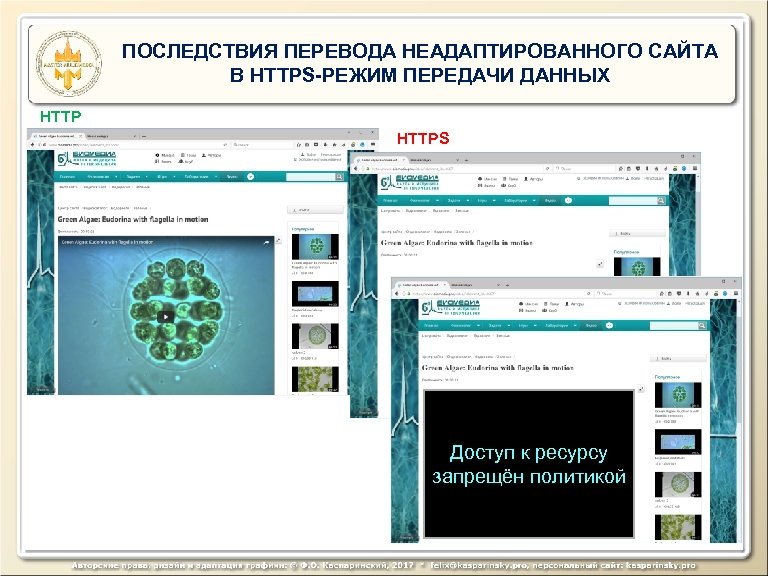The image size is (768, 576).
Task: Select the first Green Algae tab in the HTTP window
Action: coord(57,136)
